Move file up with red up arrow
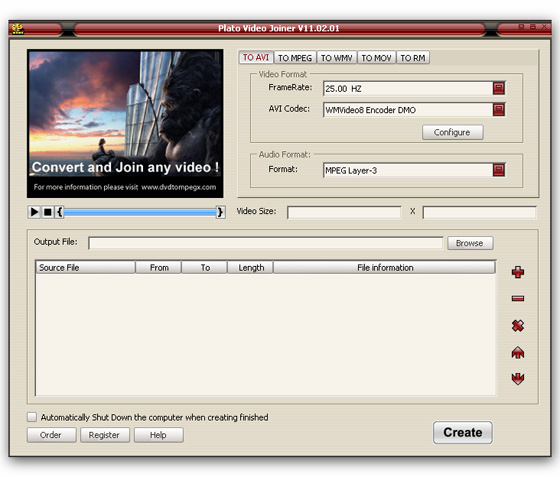Image resolution: width=560 pixels, height=477 pixels. click(x=518, y=352)
